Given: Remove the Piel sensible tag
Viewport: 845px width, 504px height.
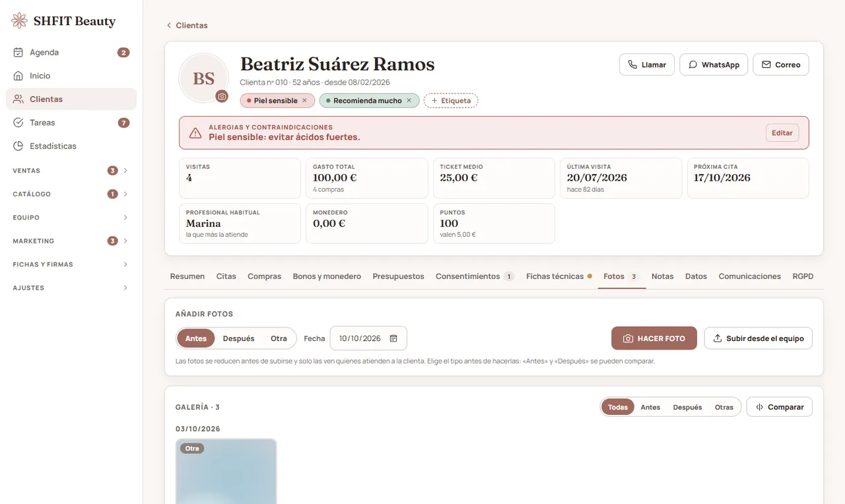Looking at the screenshot, I should [304, 100].
